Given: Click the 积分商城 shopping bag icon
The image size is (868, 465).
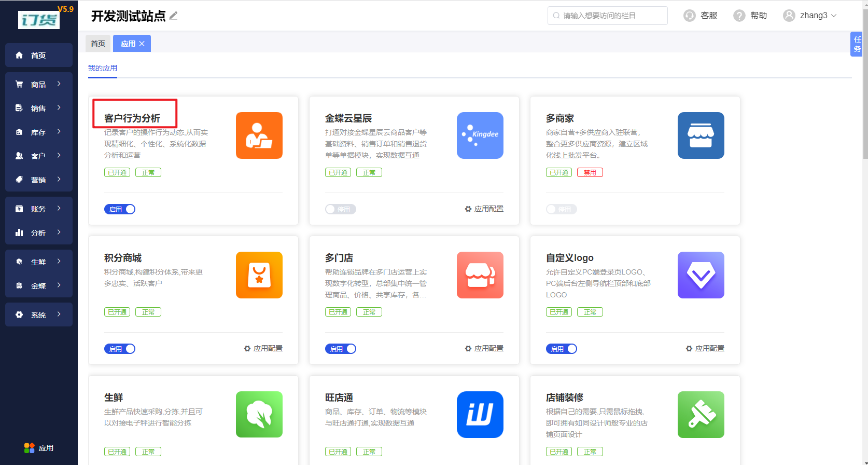Looking at the screenshot, I should point(259,275).
